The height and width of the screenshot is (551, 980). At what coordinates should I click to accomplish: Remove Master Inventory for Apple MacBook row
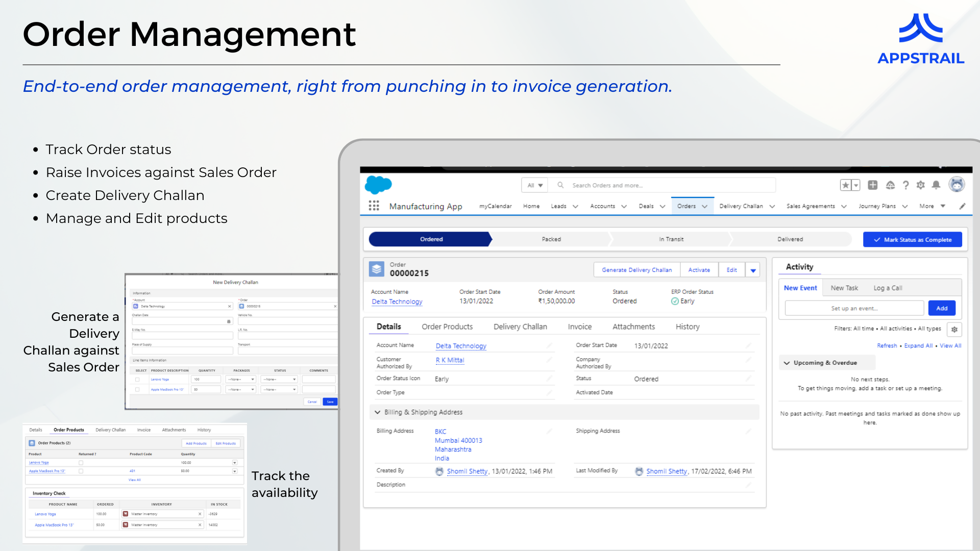click(x=200, y=524)
